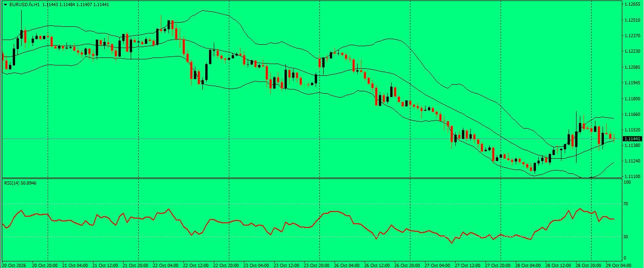This screenshot has height=268, width=644.
Task: Click the 1.11520 price axis label
Action: pos(632,130)
